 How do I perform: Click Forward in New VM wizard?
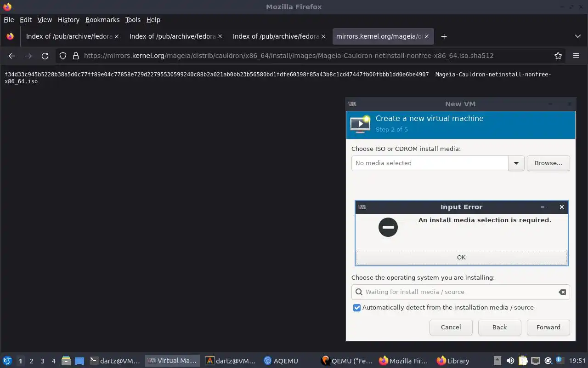[x=548, y=327]
